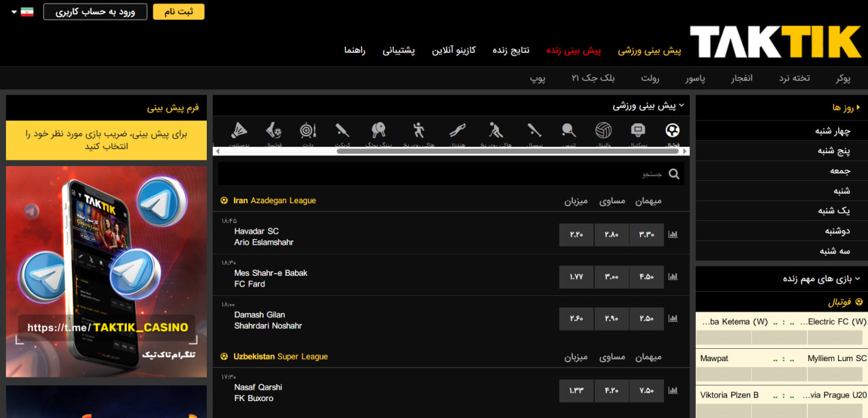Click the search magnifier icon
Image resolution: width=868 pixels, height=418 pixels.
point(673,174)
